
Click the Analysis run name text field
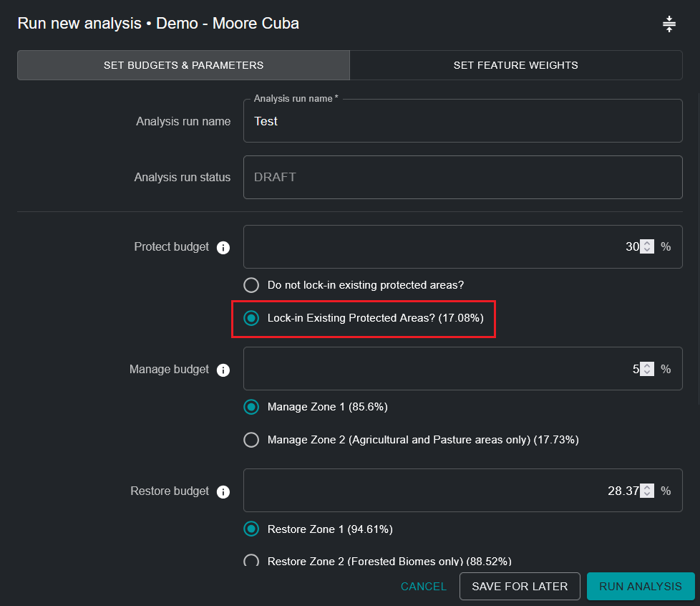[462, 122]
